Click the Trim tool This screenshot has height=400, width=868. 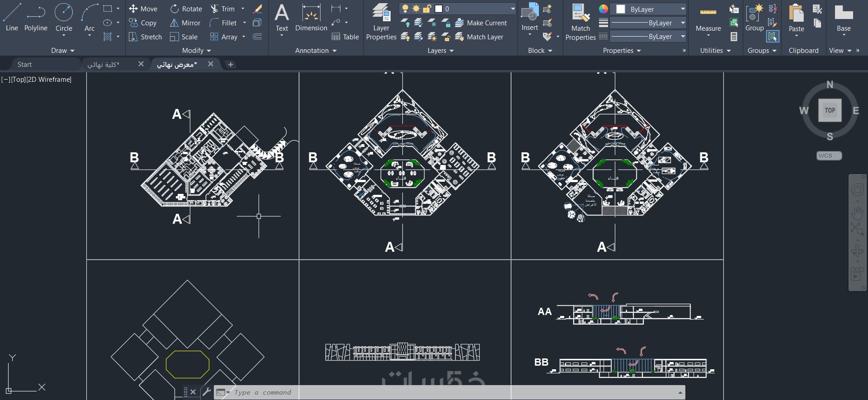click(222, 9)
